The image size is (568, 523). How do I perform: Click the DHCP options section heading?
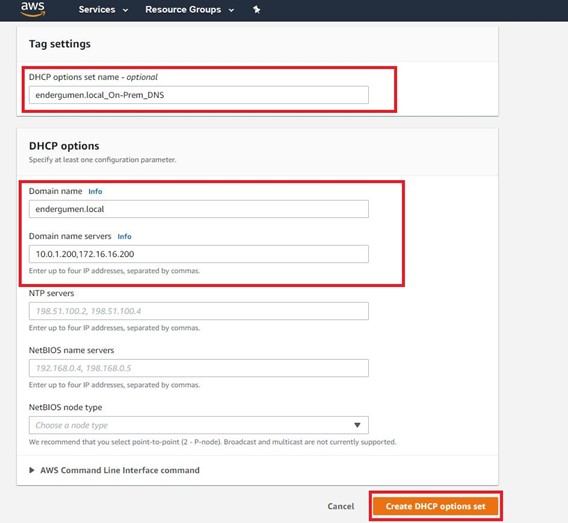tap(64, 146)
